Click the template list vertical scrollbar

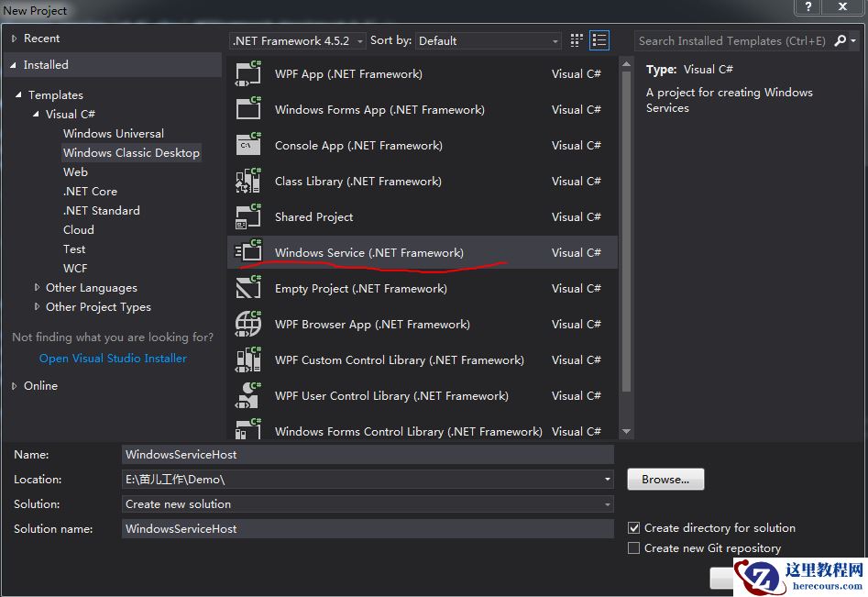point(627,229)
